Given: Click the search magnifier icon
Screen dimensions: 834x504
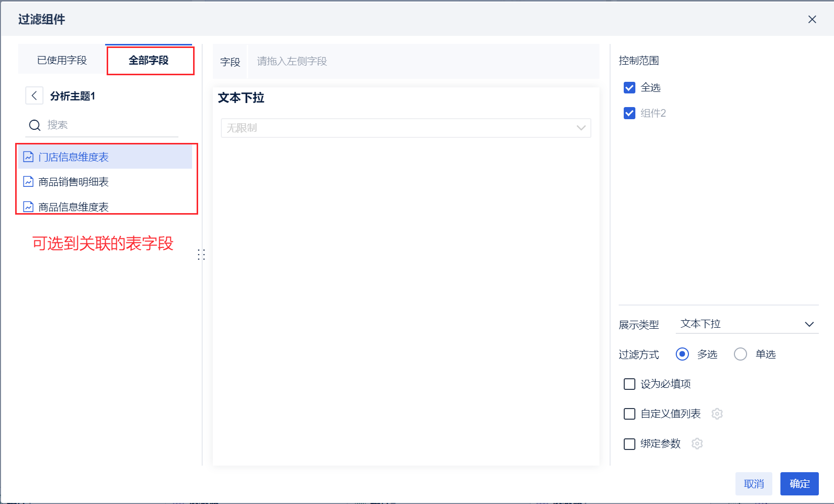Looking at the screenshot, I should tap(34, 125).
